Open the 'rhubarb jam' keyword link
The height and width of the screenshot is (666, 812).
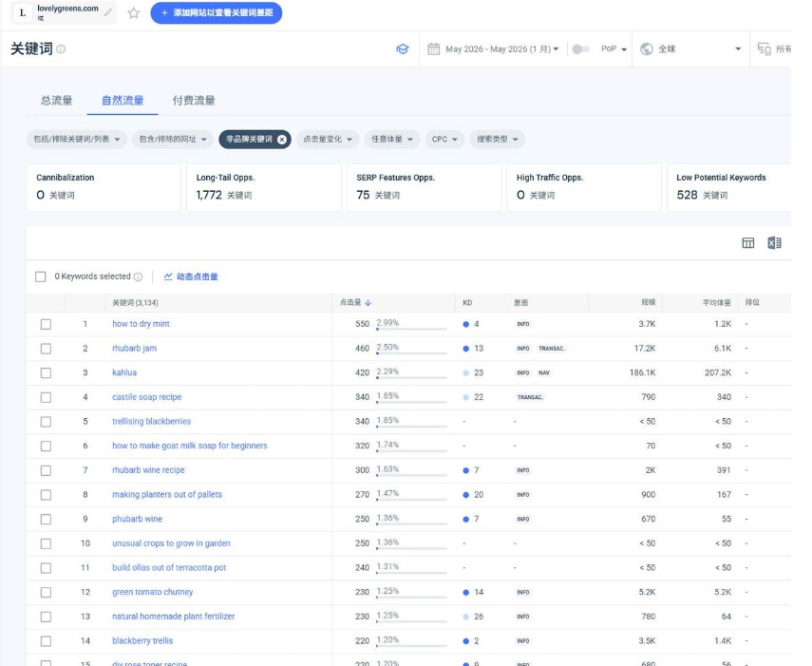(134, 348)
